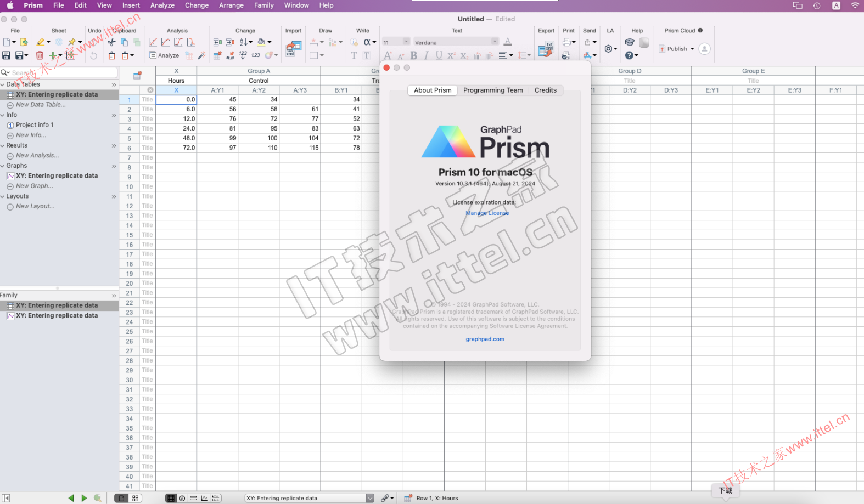This screenshot has height=504, width=864.
Task: Click the Save file floppy icon
Action: (x=6, y=55)
